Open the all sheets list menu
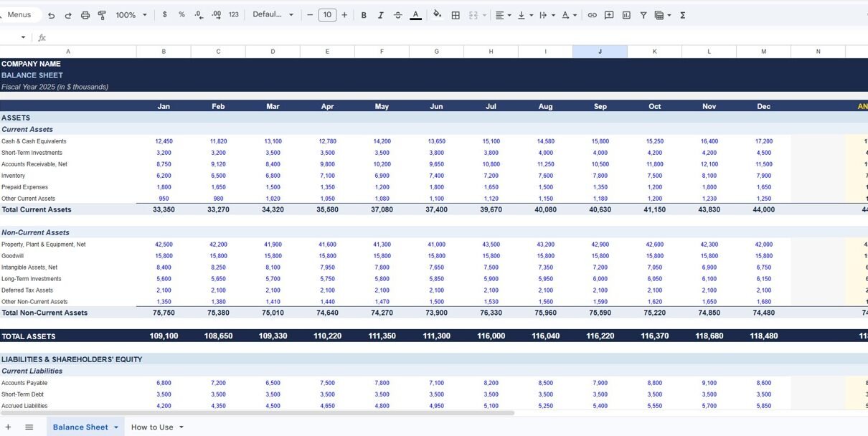This screenshot has width=868, height=436. [29, 427]
